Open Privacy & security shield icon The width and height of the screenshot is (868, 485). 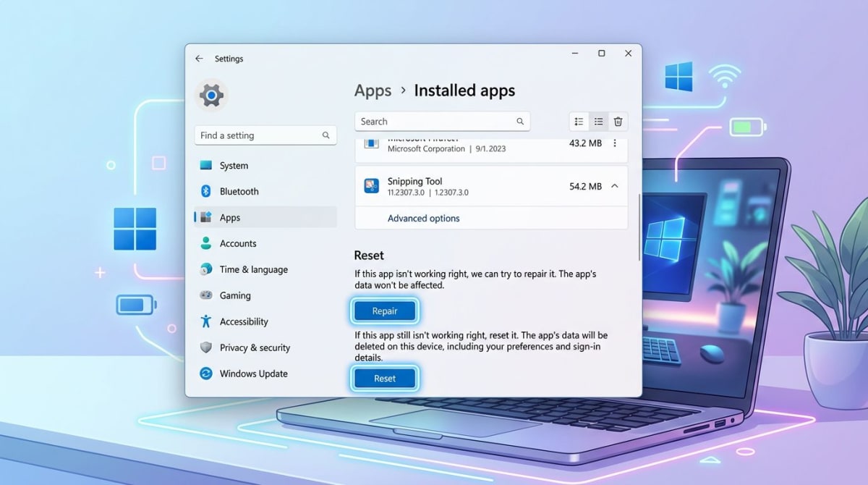(205, 347)
